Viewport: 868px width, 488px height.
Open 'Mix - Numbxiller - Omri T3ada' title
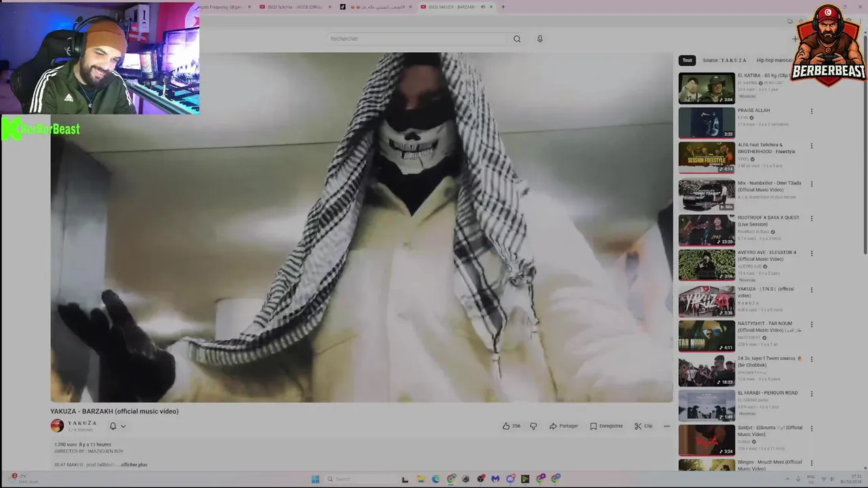pos(769,186)
